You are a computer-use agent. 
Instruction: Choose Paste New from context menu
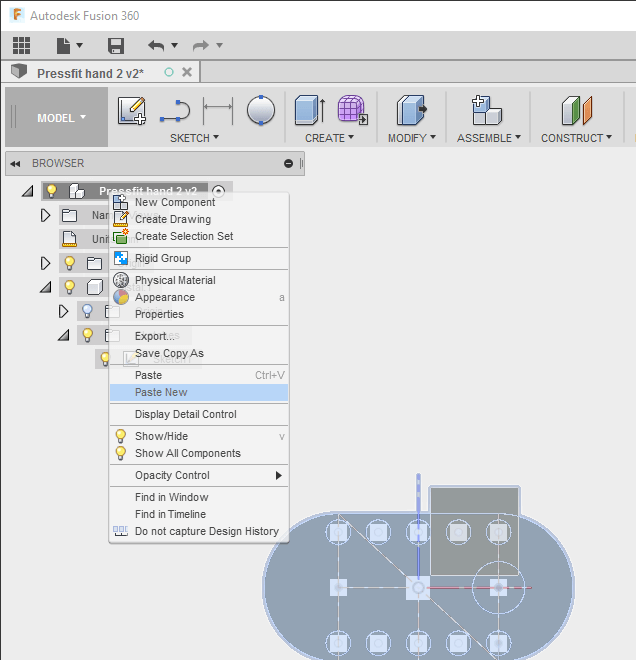click(199, 392)
